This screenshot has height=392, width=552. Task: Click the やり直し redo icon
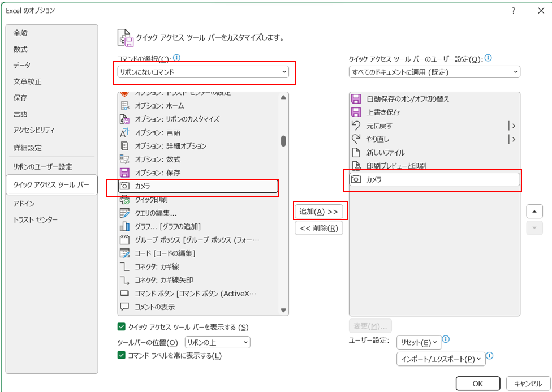click(x=356, y=139)
